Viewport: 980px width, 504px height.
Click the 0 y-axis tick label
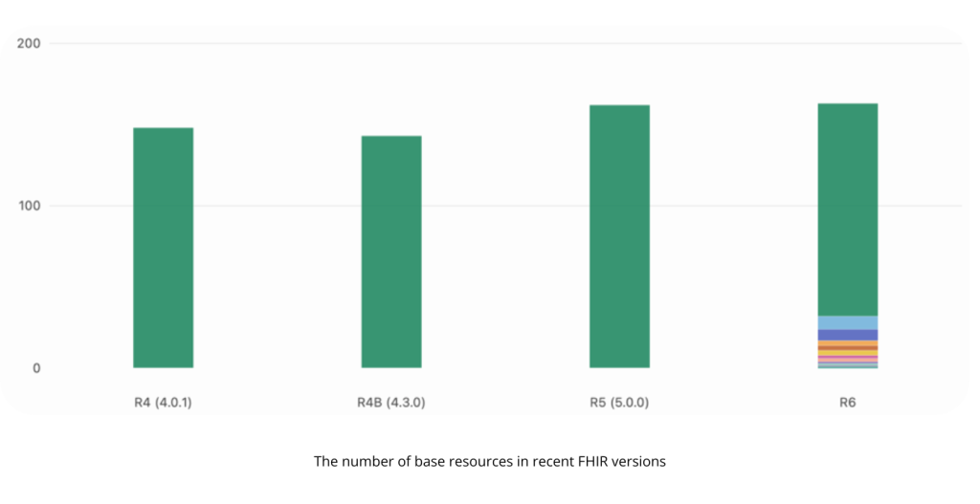tap(37, 368)
